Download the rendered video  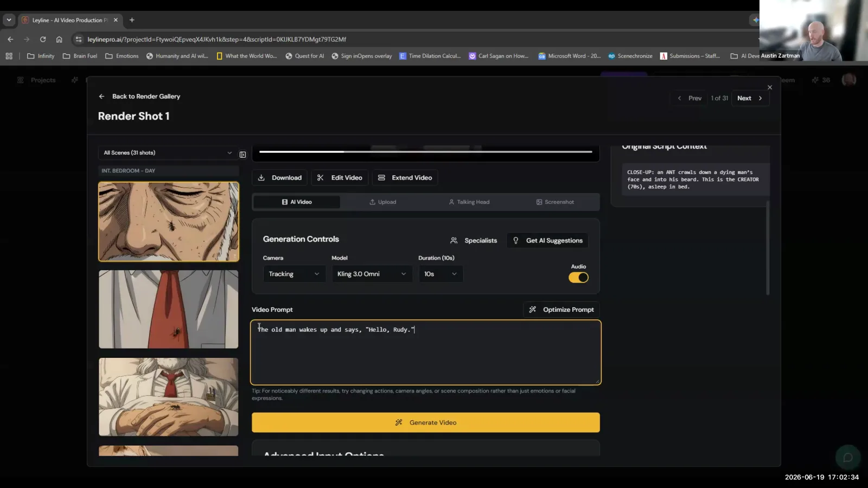pyautogui.click(x=280, y=178)
